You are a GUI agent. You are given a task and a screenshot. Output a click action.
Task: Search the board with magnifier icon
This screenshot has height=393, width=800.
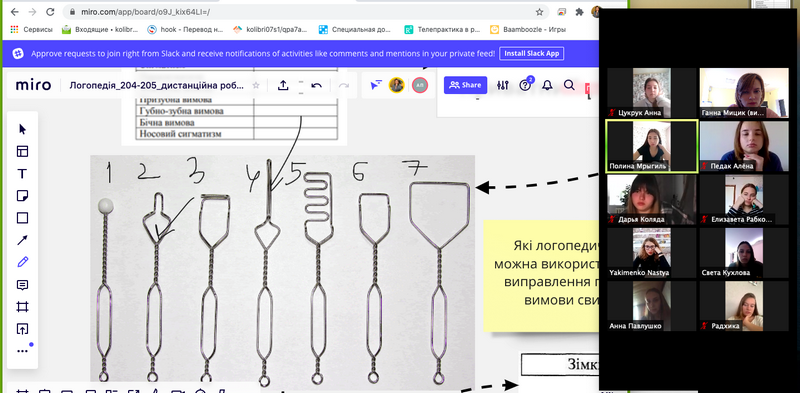[x=569, y=85]
